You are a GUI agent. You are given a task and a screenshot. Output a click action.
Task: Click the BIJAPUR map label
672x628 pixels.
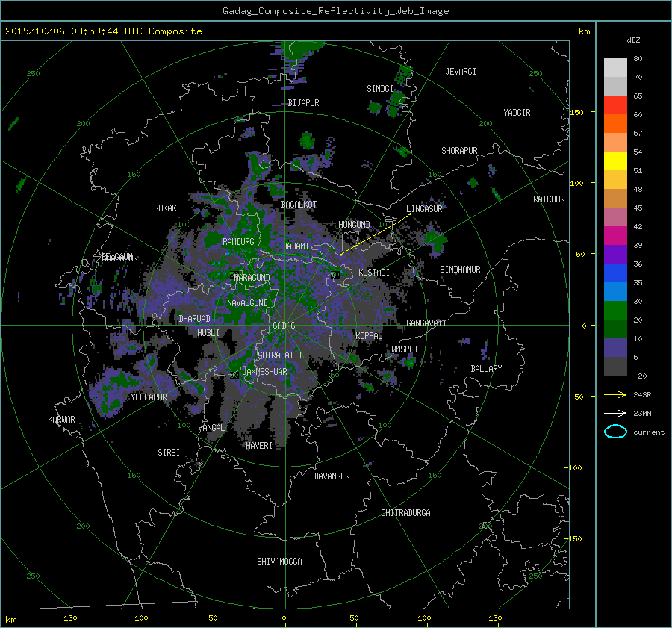click(x=303, y=103)
